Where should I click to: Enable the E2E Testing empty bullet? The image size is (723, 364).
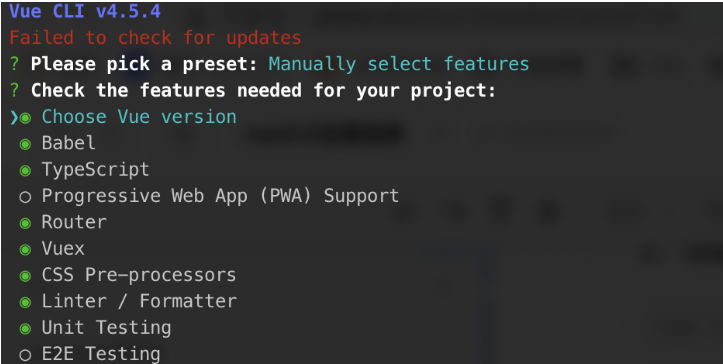[25, 355]
